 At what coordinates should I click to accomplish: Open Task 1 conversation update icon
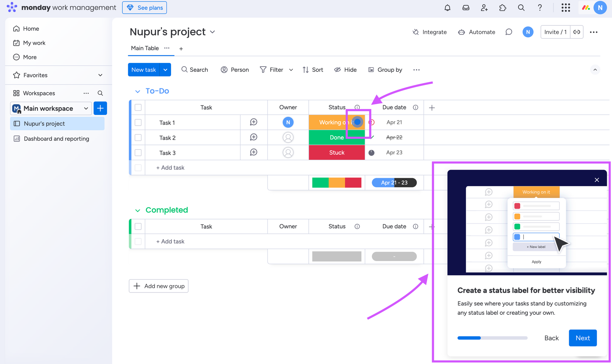click(x=254, y=122)
